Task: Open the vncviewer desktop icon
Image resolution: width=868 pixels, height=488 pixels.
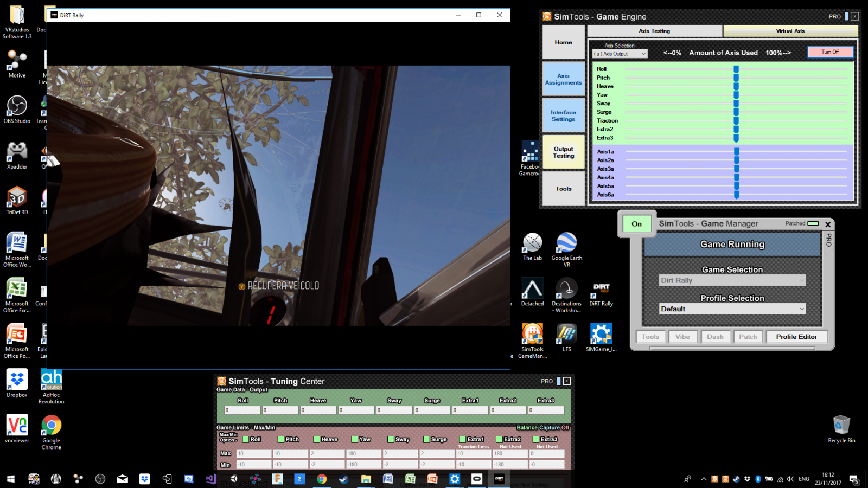Action: [17, 426]
